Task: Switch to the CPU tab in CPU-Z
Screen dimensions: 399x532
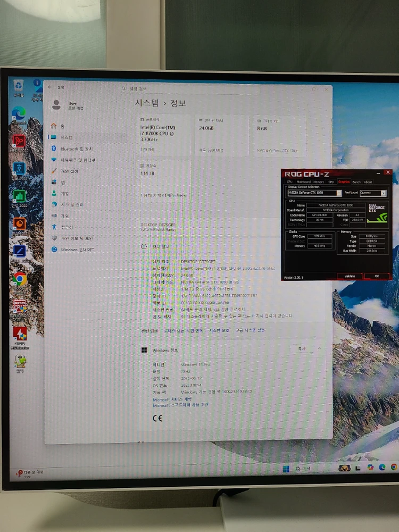Action: 289,182
